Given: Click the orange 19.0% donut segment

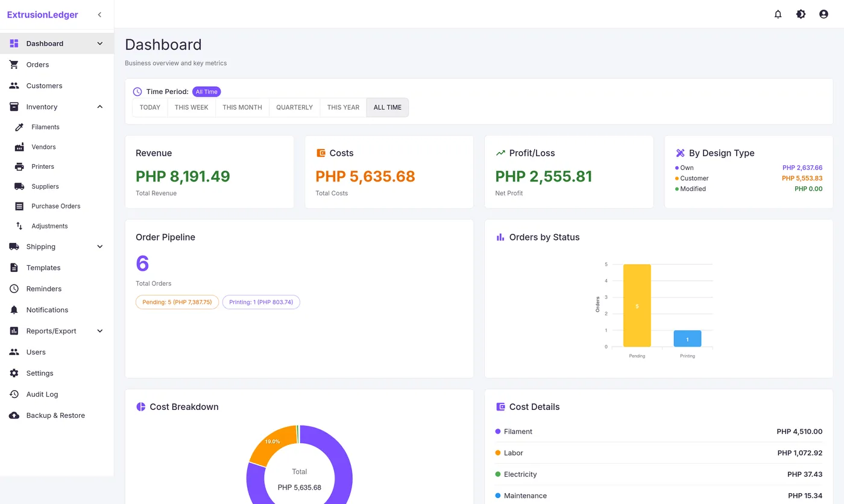Looking at the screenshot, I should click(x=272, y=445).
